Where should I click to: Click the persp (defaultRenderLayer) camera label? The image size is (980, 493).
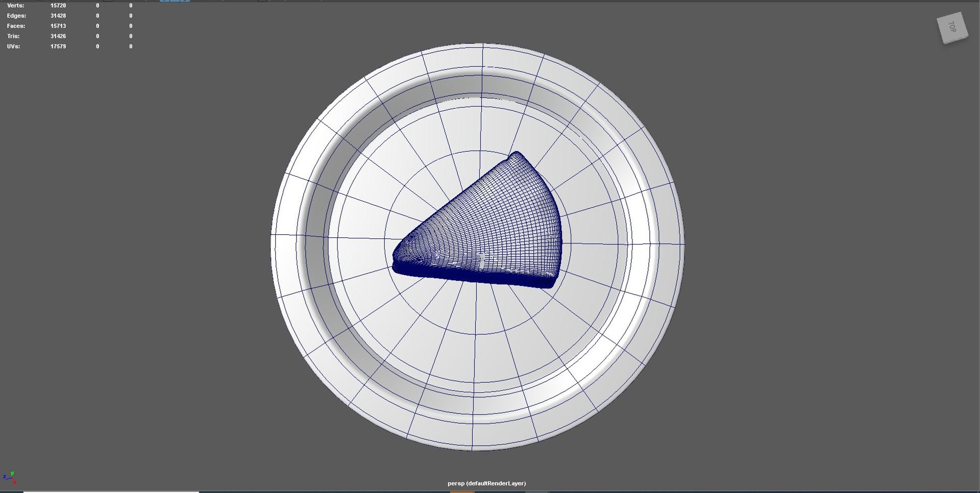coord(486,483)
